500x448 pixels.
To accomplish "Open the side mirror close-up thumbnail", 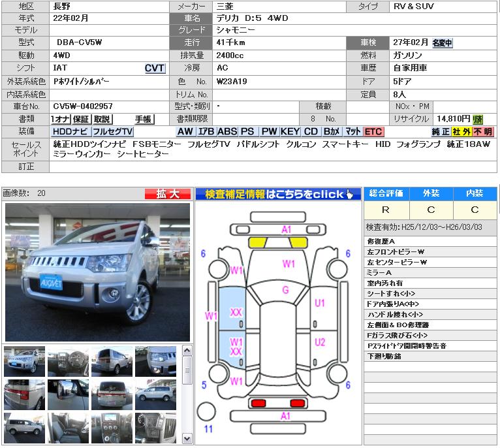I will pos(68,394).
